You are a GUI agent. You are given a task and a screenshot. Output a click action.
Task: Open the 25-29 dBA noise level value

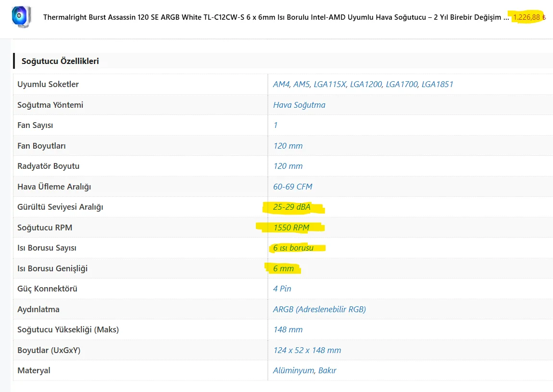click(292, 207)
